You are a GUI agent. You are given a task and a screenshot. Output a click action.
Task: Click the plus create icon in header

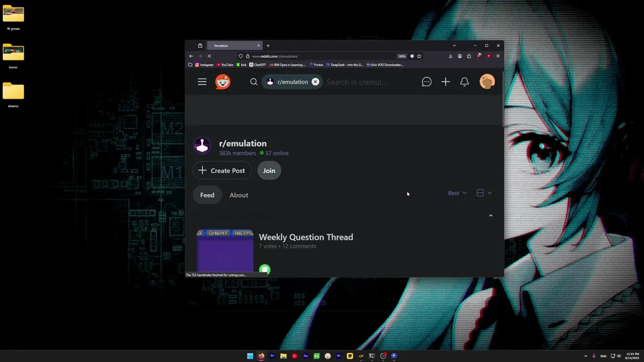pos(446,82)
